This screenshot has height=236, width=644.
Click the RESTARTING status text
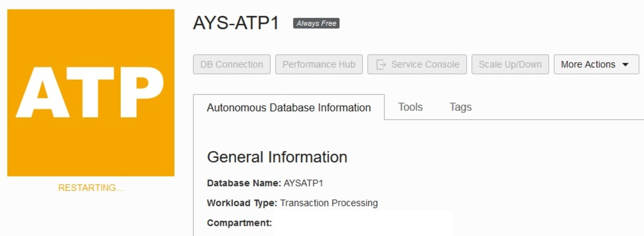coord(91,188)
